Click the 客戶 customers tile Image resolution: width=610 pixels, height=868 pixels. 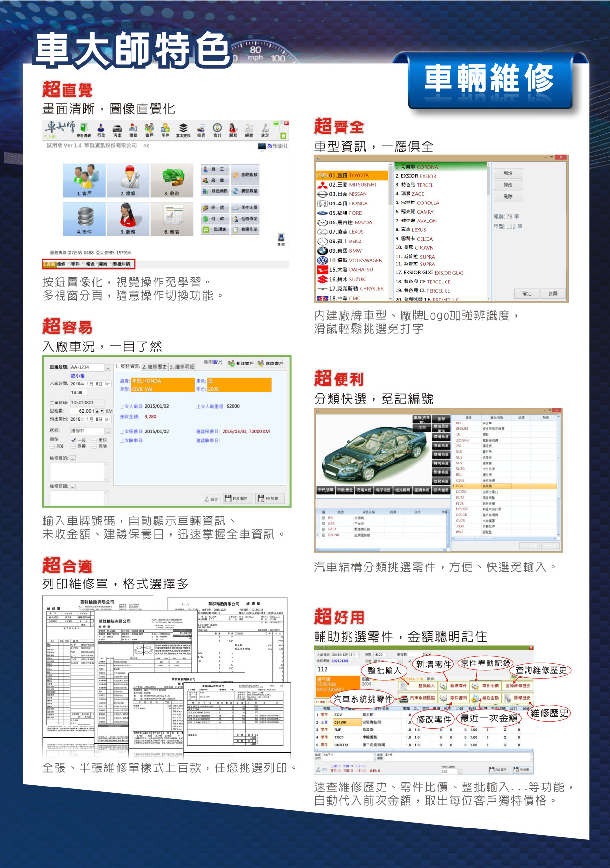tap(84, 180)
